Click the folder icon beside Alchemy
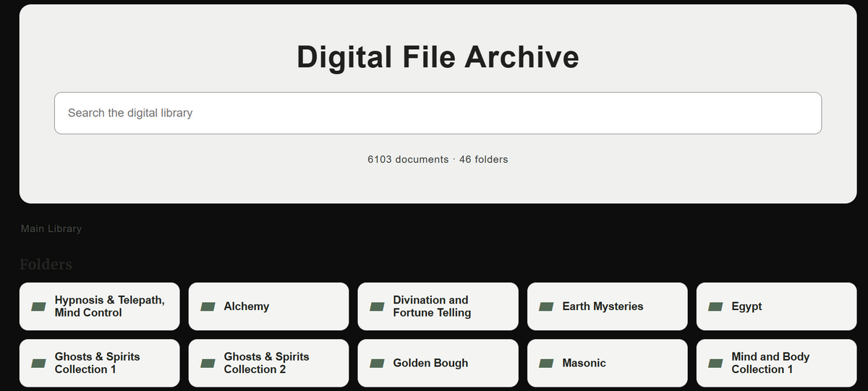This screenshot has width=868, height=391. 208,306
